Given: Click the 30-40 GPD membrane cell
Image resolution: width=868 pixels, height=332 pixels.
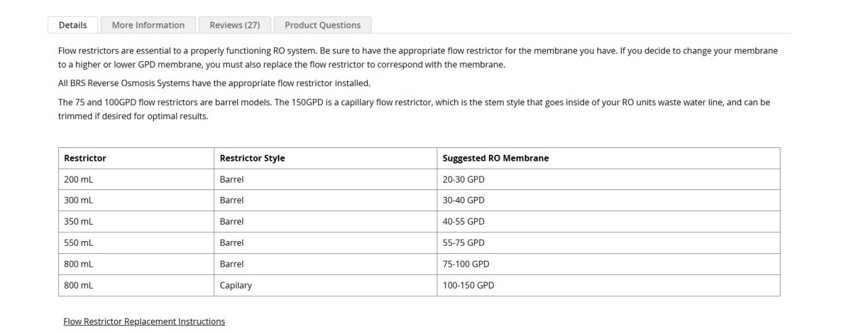Looking at the screenshot, I should tap(464, 200).
